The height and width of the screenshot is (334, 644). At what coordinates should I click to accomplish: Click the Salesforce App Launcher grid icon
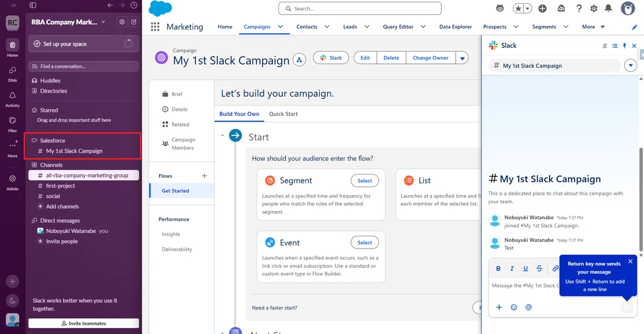pyautogui.click(x=155, y=27)
